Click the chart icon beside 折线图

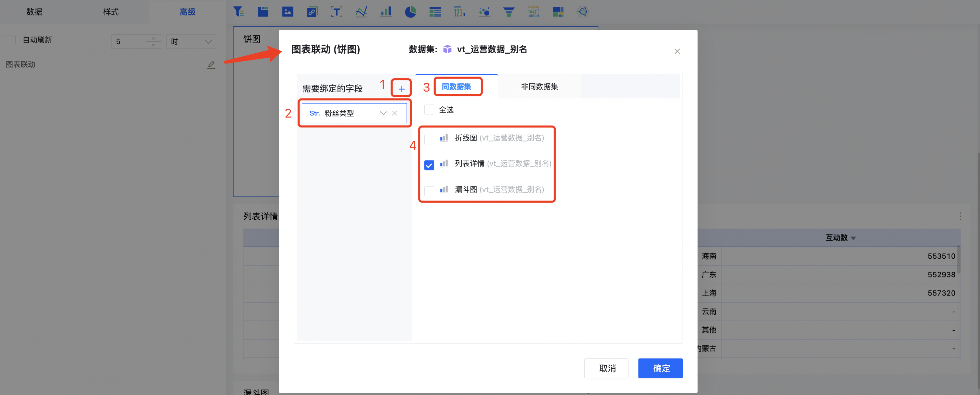[443, 138]
